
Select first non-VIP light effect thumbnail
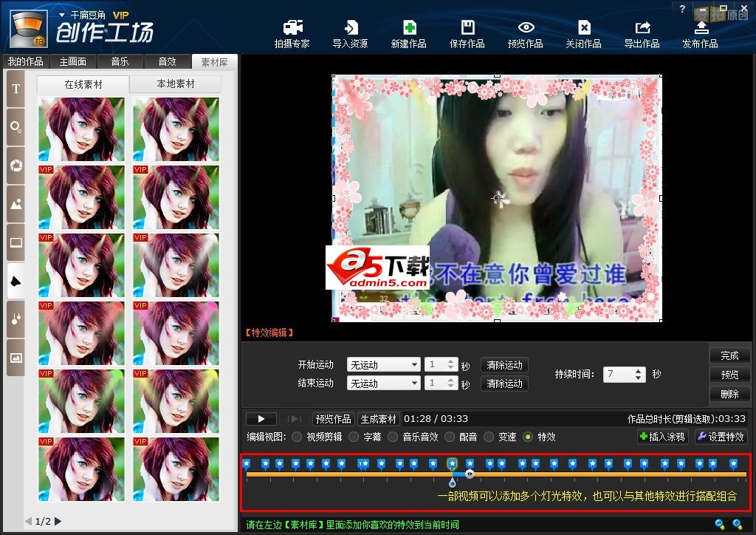pos(81,129)
